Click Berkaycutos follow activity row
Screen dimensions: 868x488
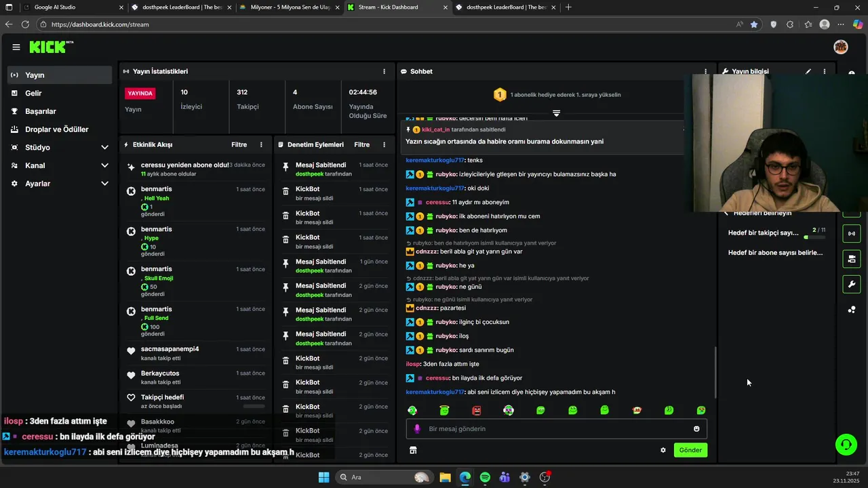196,377
